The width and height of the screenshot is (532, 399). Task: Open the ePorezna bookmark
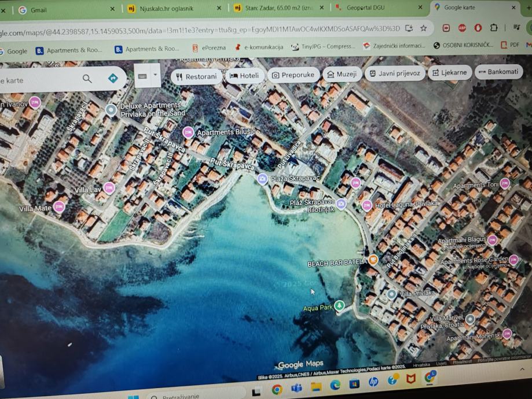point(208,48)
